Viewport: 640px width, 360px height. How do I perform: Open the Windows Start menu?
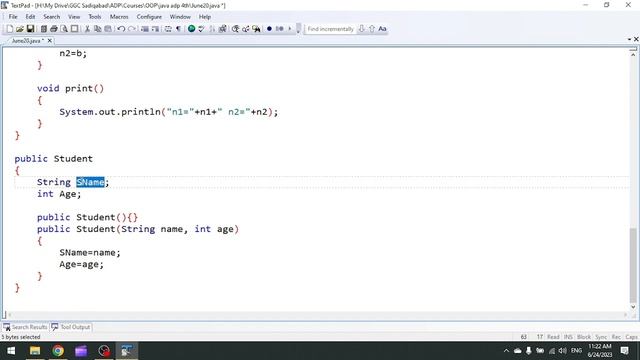click(x=11, y=351)
